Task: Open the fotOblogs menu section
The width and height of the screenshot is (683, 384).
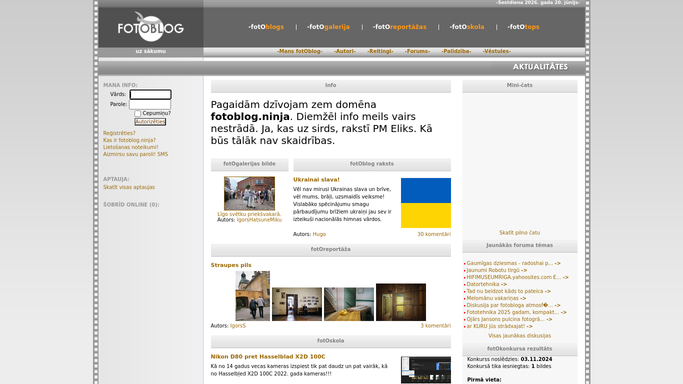Action: (266, 27)
